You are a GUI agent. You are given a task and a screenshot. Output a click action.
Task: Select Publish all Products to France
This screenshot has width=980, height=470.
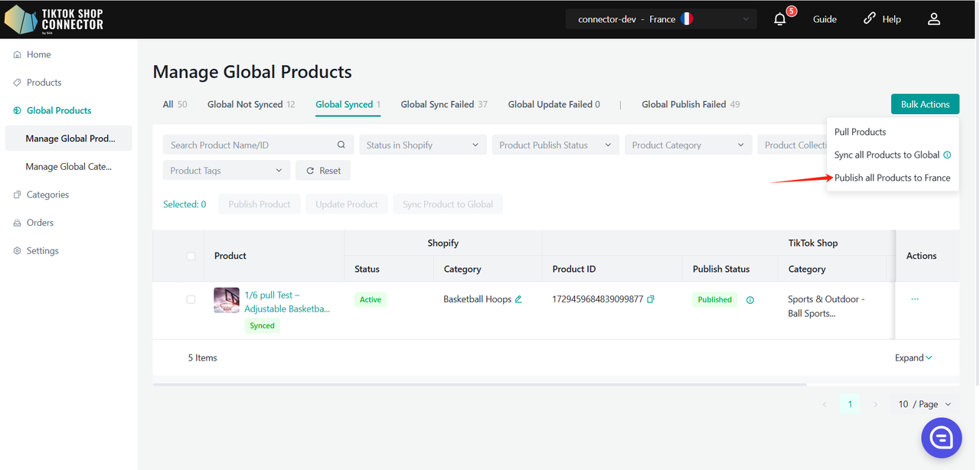pos(892,178)
